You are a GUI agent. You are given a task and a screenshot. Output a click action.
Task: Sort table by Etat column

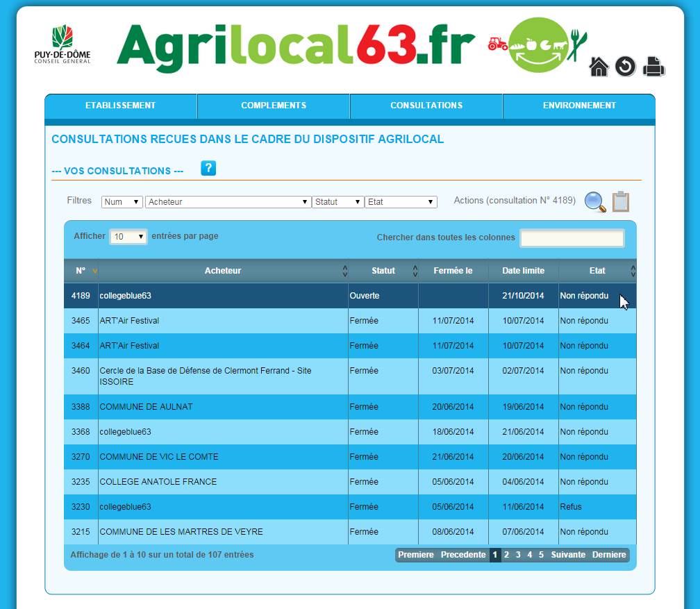pos(597,271)
